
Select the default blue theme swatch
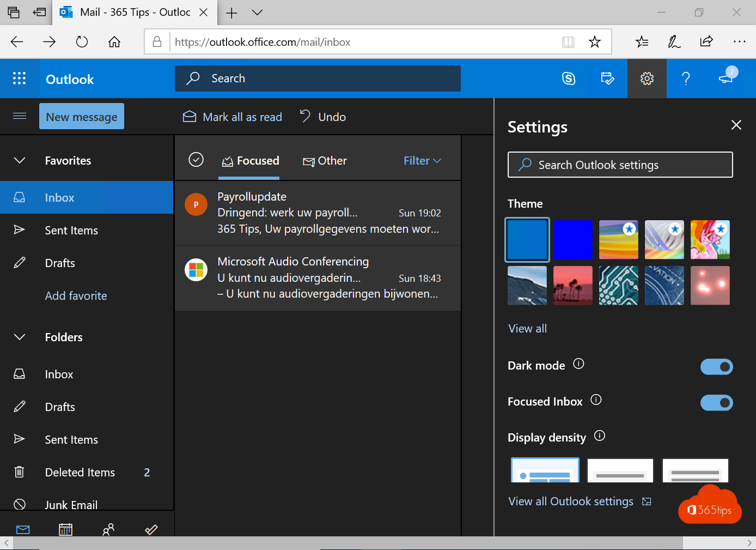[527, 240]
